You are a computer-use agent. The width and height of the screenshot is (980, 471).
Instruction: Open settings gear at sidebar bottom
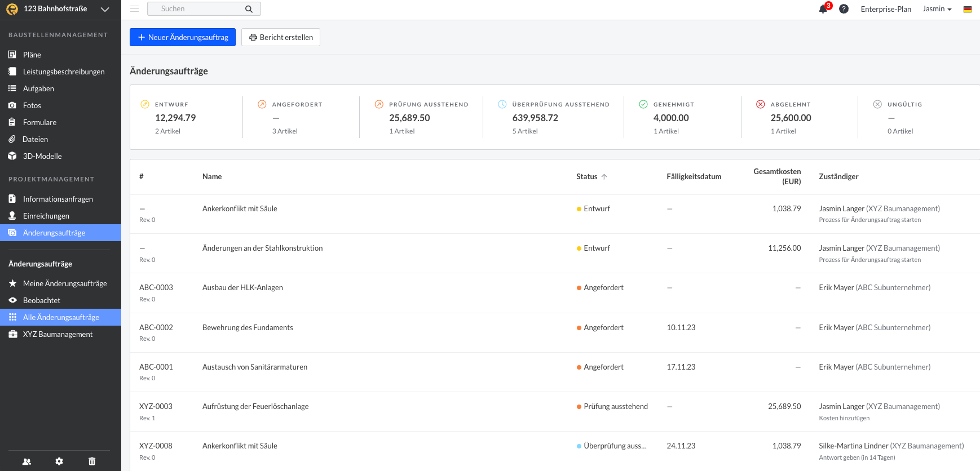[x=59, y=461]
